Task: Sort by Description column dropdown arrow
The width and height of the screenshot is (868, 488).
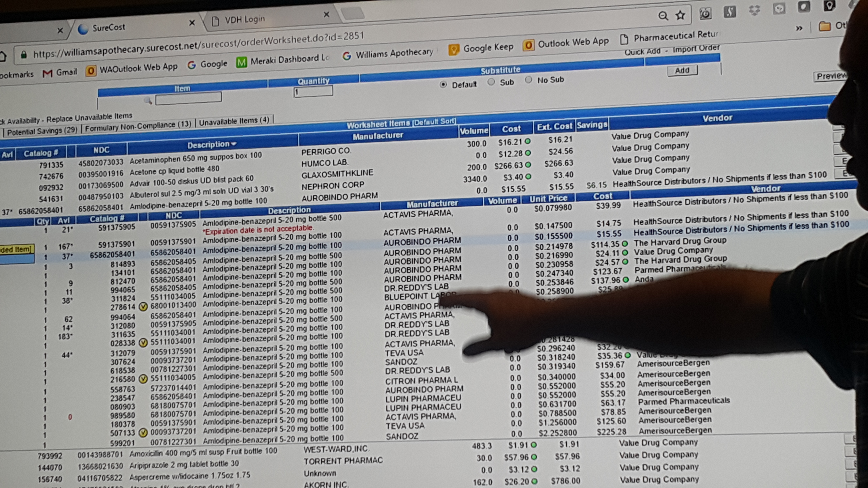Action: [x=234, y=144]
